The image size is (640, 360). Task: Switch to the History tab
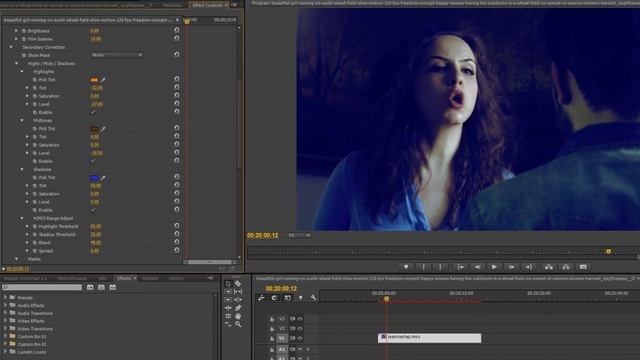click(176, 278)
